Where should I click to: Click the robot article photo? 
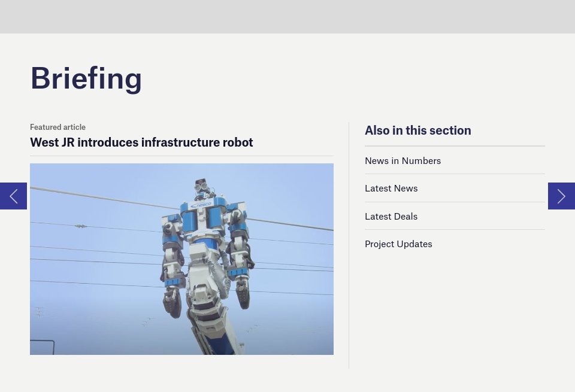click(x=181, y=259)
